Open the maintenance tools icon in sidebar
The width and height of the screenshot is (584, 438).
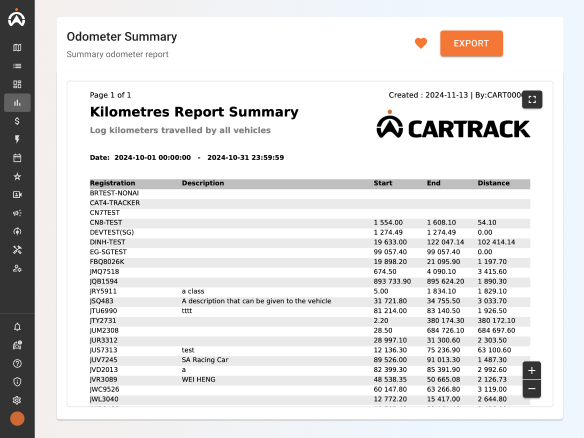click(17, 250)
